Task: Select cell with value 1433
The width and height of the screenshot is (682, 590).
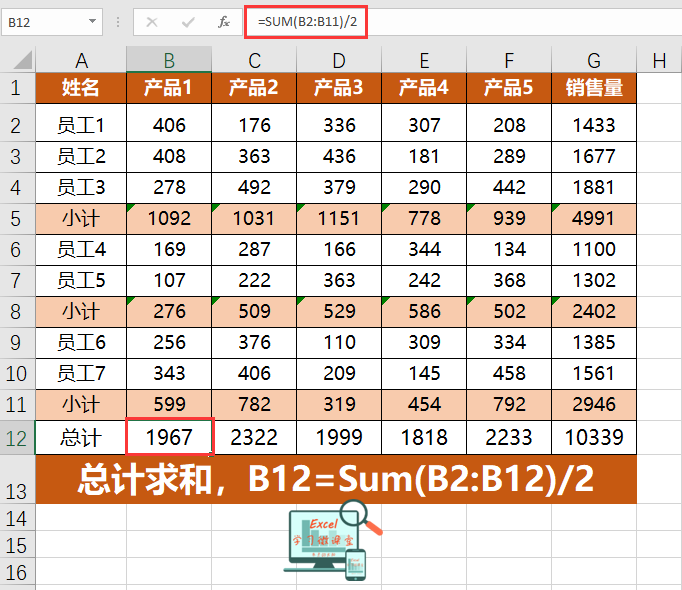Action: [x=594, y=125]
